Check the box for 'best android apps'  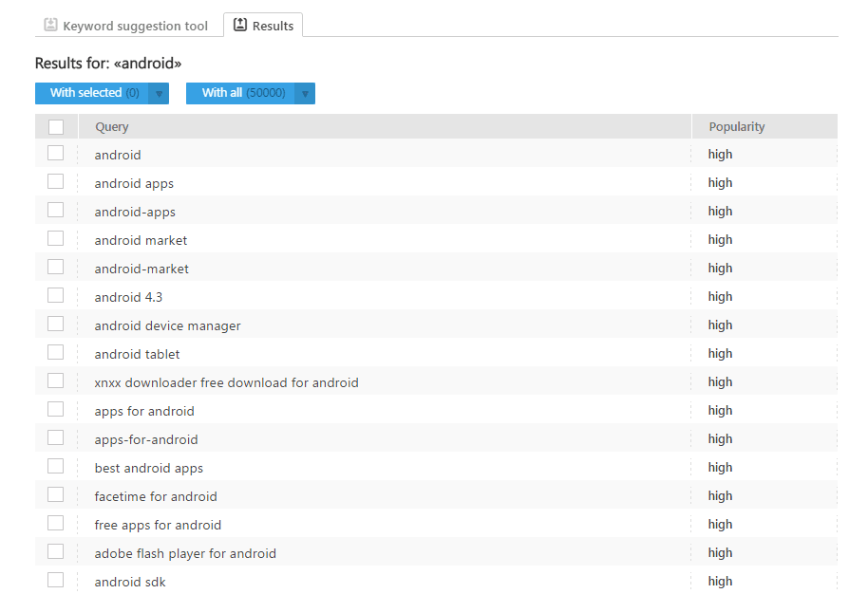coord(55,466)
